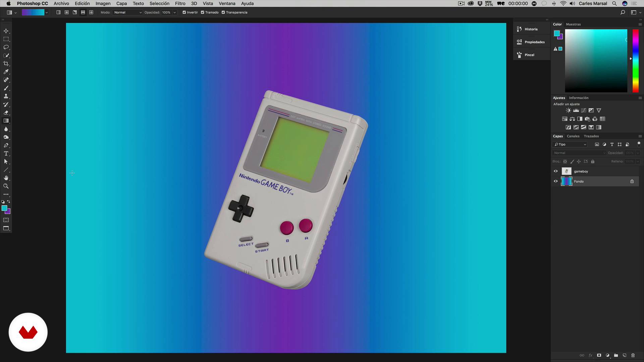This screenshot has height=362, width=644.
Task: Toggle Invertir checkbox
Action: [x=184, y=12]
